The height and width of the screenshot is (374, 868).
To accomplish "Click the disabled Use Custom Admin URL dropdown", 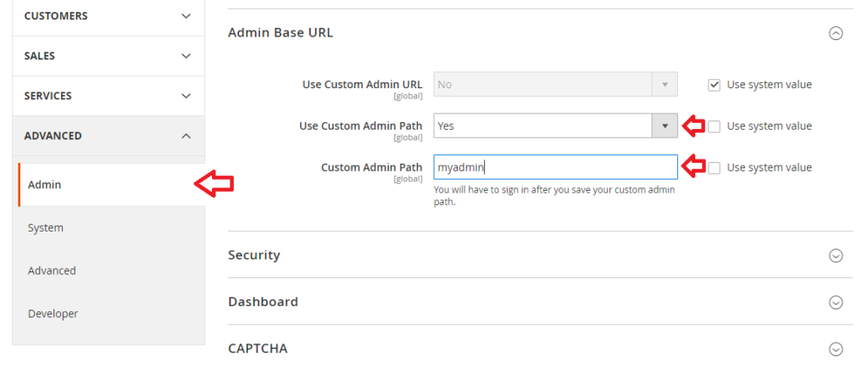I will [x=555, y=85].
